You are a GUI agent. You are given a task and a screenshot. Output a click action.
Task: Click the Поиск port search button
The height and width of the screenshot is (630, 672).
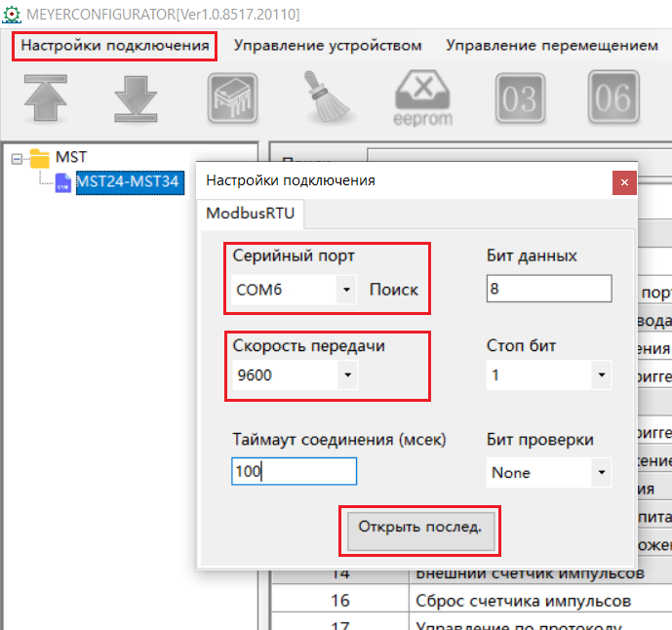393,290
